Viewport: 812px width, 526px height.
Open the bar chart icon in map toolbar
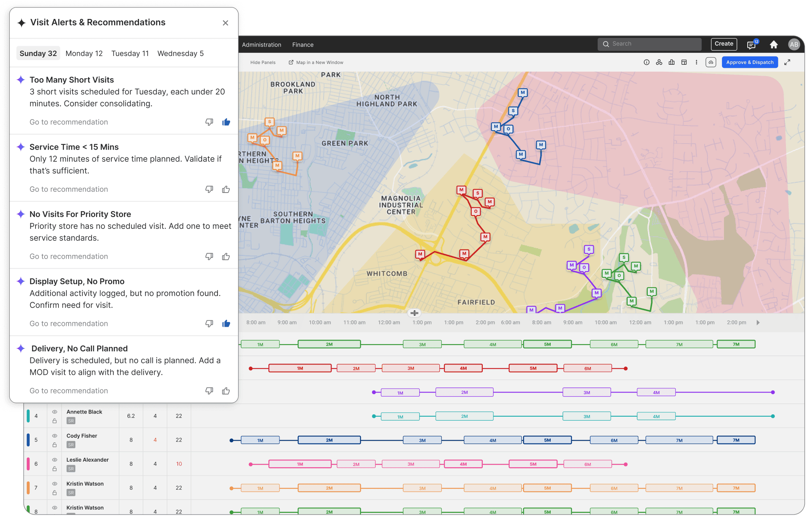tap(671, 62)
